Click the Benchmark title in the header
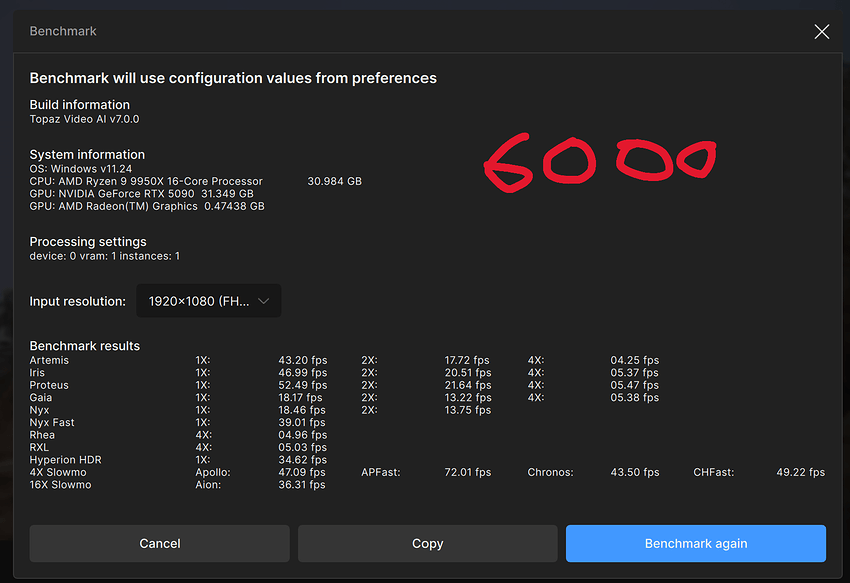Screen dimensions: 850x583 63,32
